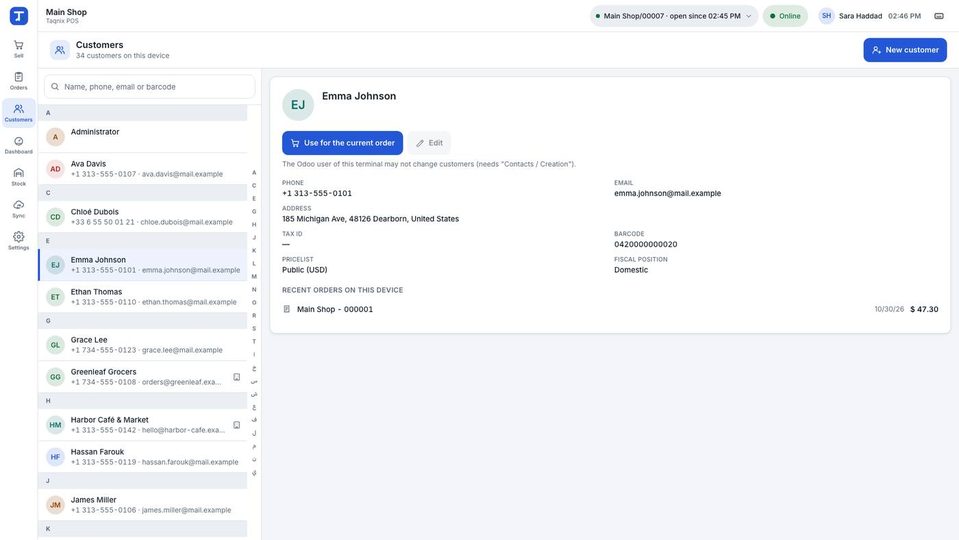
Task: Click the SH user avatar
Action: point(826,16)
